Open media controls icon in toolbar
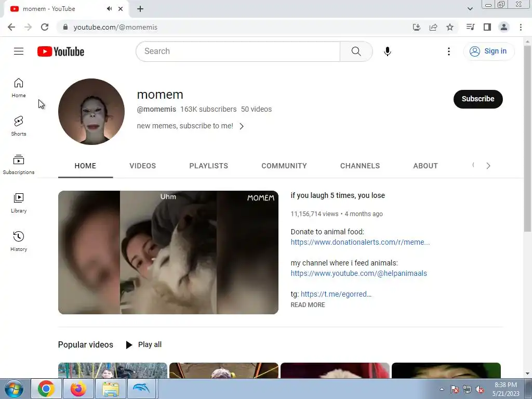This screenshot has height=399, width=532. (471, 27)
